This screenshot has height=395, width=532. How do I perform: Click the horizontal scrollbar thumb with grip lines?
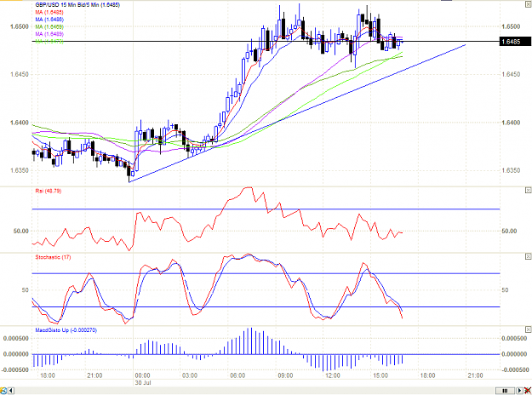pos(506,391)
